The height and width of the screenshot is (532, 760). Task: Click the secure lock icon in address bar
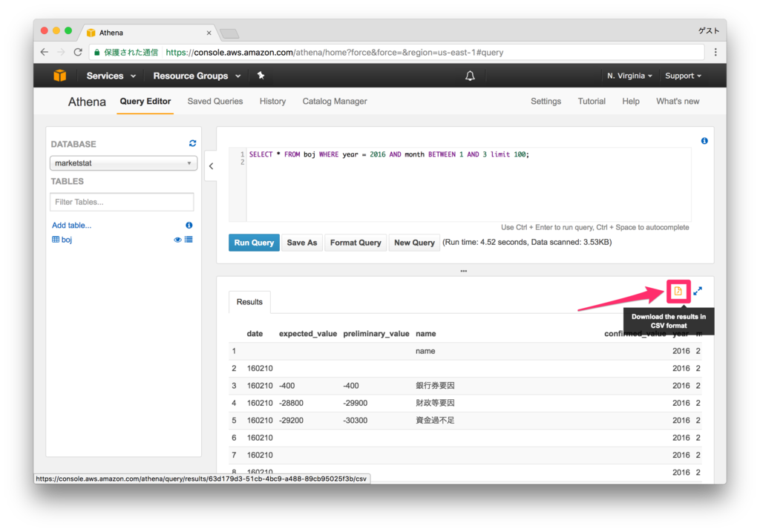pyautogui.click(x=97, y=53)
